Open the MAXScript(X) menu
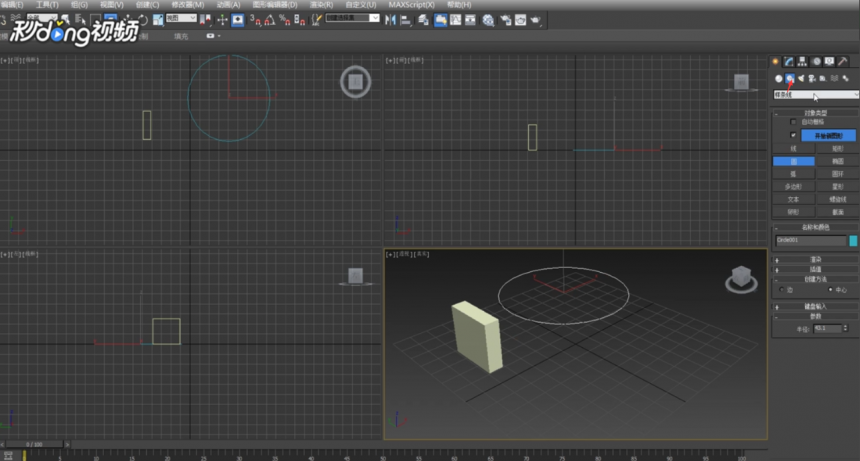Image resolution: width=860 pixels, height=461 pixels. tap(411, 4)
